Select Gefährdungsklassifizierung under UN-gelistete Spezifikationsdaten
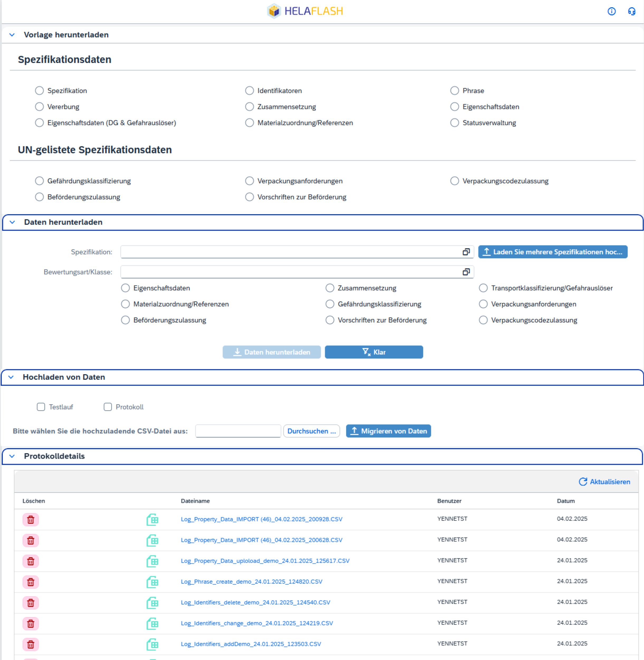644x660 pixels. (x=40, y=181)
